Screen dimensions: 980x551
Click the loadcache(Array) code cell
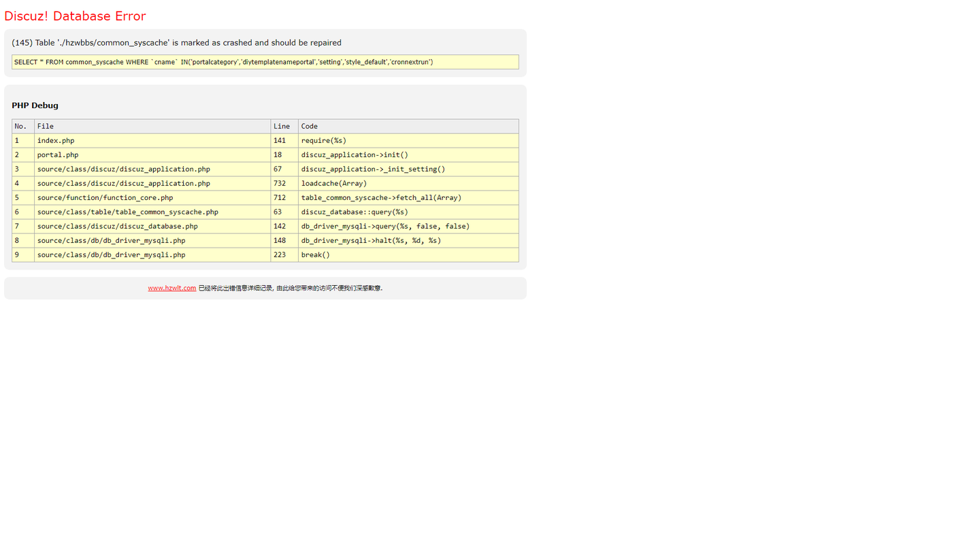pos(408,184)
